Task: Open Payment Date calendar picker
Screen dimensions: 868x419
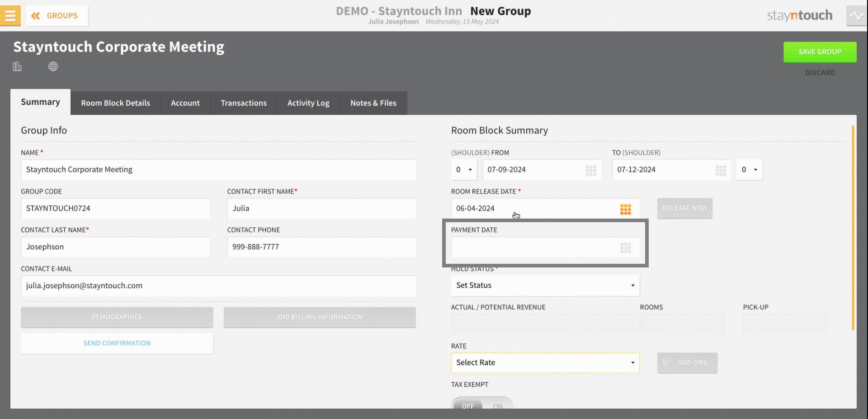Action: tap(625, 248)
